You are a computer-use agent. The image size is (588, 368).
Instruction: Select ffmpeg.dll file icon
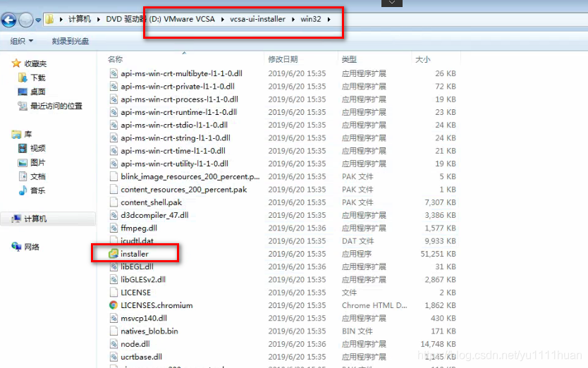tap(114, 228)
